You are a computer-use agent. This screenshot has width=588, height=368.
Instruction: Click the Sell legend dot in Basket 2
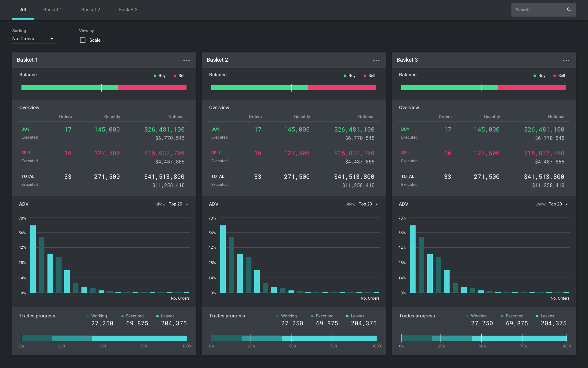[364, 76]
